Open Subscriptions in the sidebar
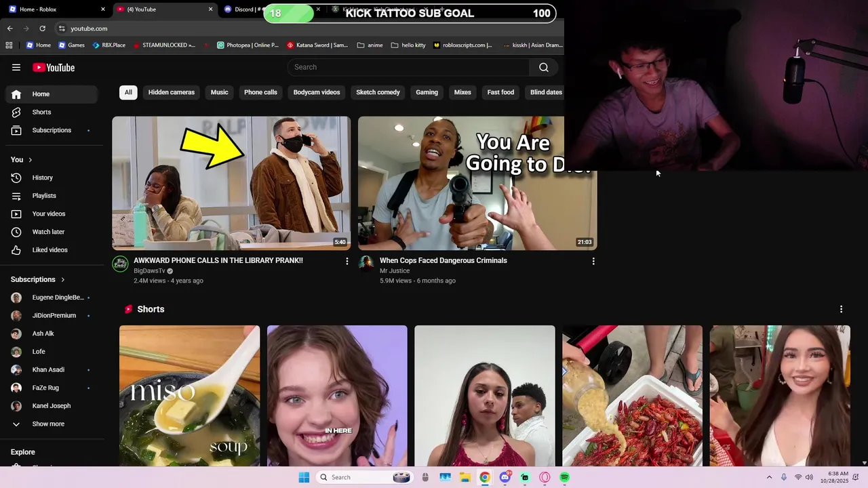Viewport: 868px width, 488px height. (52, 130)
